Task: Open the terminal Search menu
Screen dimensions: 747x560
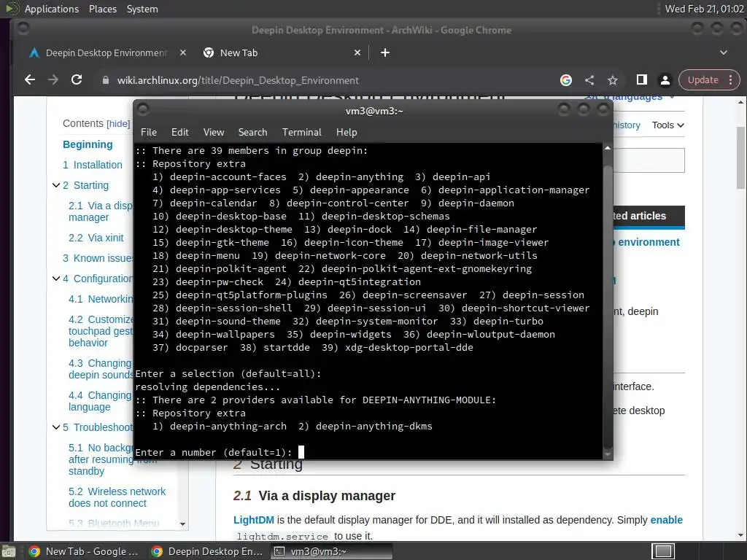Action: tap(252, 133)
